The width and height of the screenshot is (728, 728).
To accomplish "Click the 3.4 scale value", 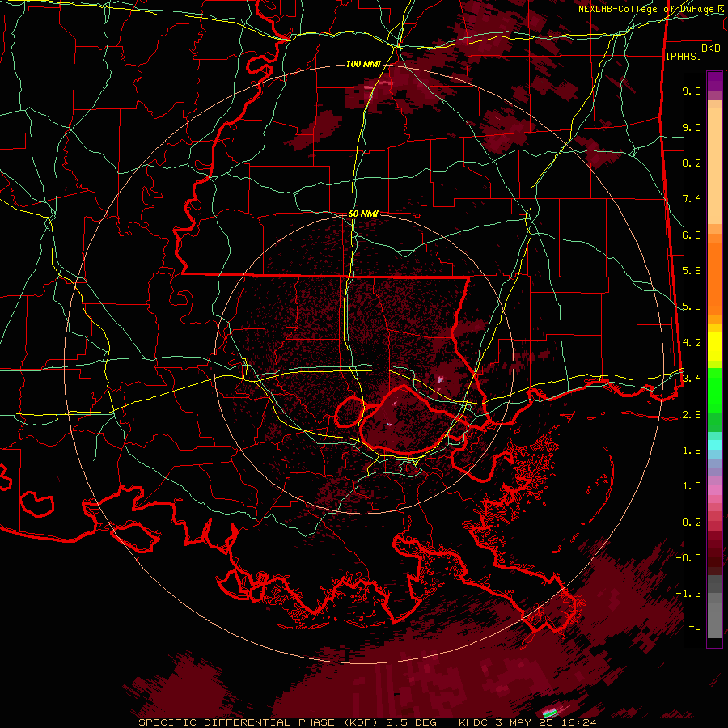I will 692,379.
